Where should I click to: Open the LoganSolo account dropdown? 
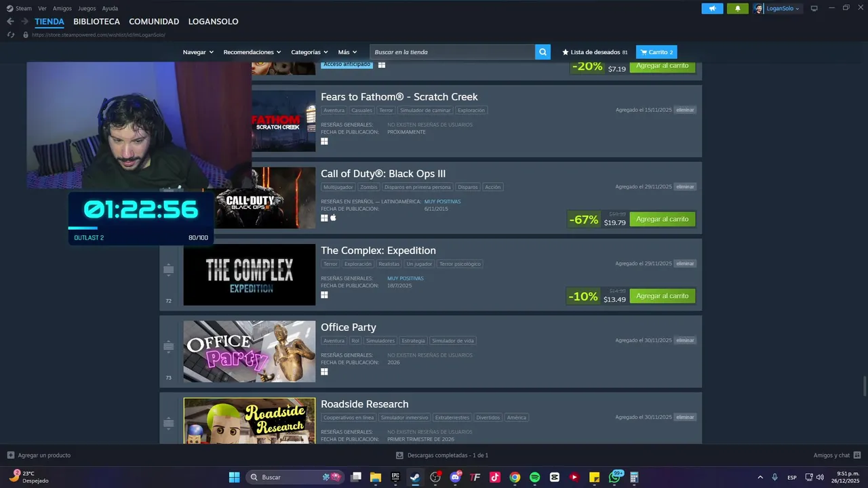click(778, 8)
